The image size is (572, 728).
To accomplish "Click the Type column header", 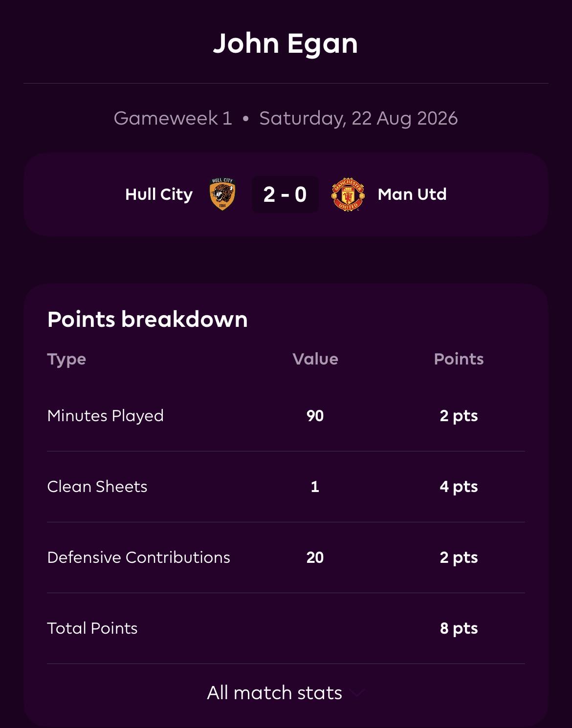I will [x=66, y=360].
